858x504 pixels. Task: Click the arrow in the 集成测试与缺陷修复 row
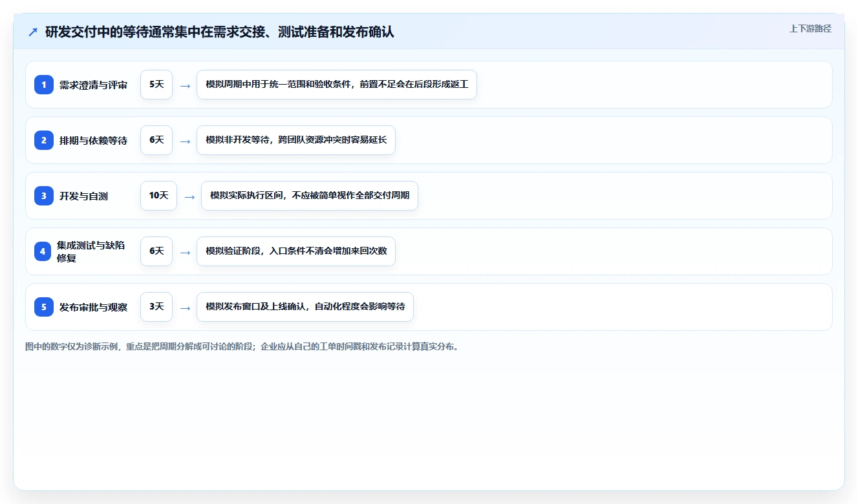pyautogui.click(x=185, y=252)
